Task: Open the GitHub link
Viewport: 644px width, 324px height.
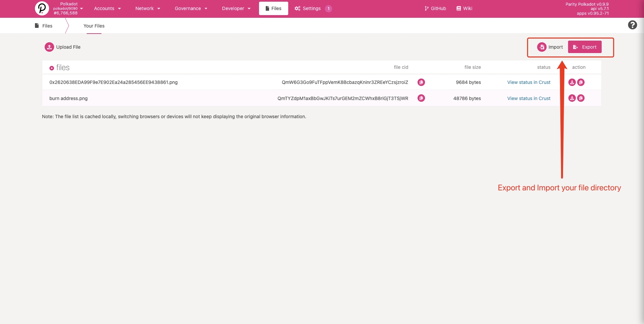Action: (x=435, y=8)
